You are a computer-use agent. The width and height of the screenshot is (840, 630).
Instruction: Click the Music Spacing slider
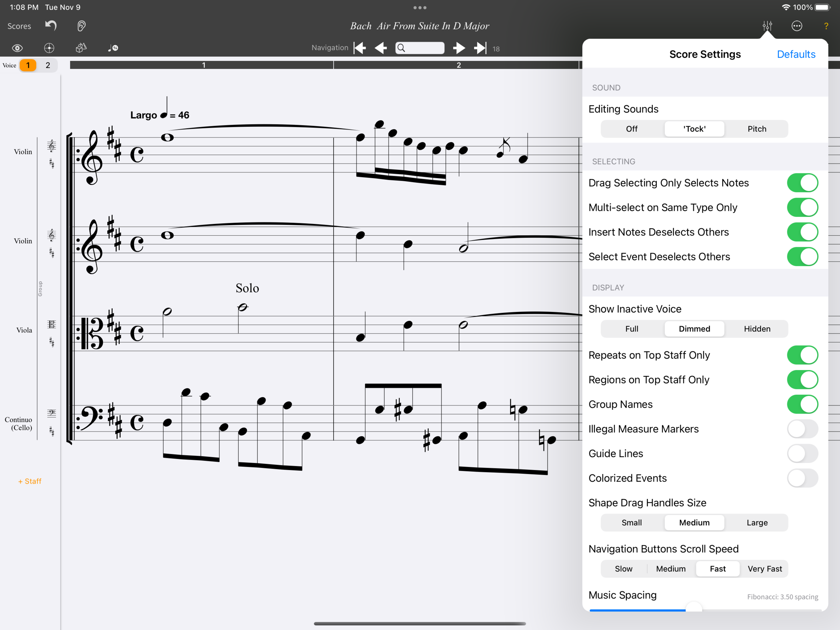pyautogui.click(x=705, y=609)
